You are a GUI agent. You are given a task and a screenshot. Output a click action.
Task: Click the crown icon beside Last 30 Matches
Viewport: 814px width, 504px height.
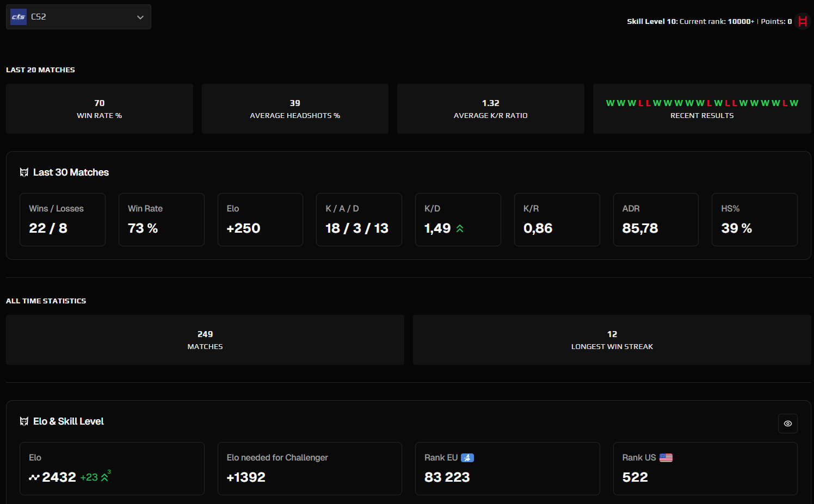point(24,172)
